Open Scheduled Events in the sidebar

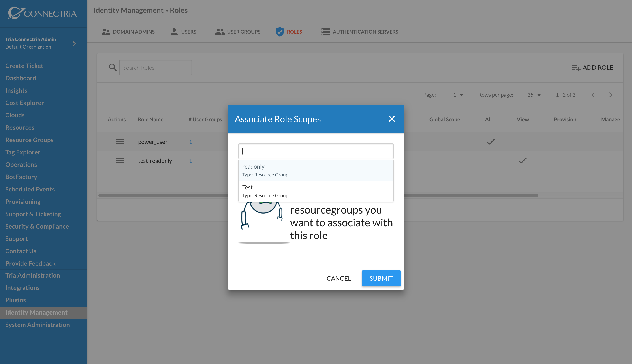pos(30,189)
